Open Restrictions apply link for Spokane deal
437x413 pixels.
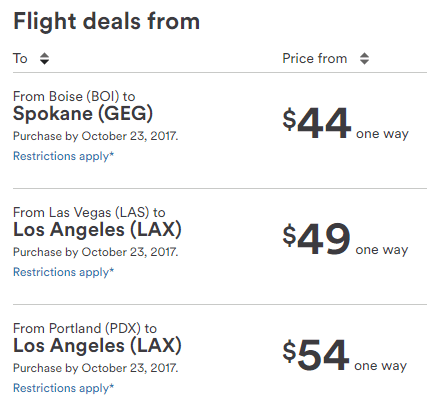(x=63, y=156)
